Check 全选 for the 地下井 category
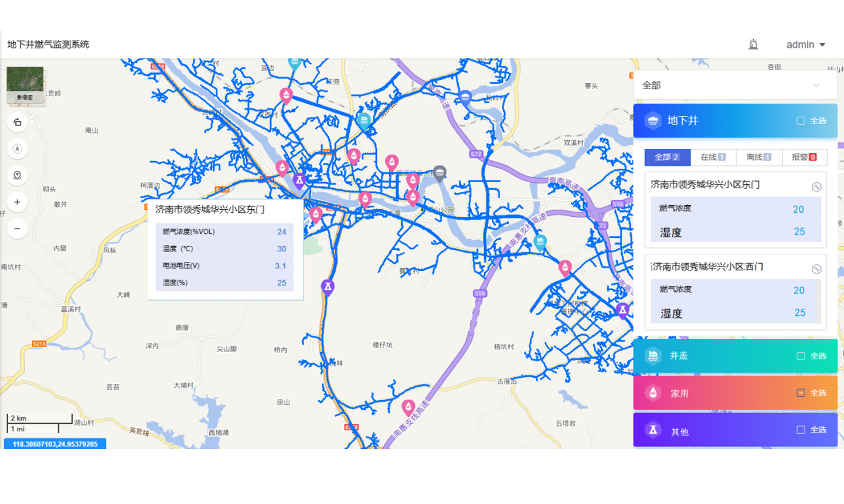Image resolution: width=844 pixels, height=504 pixels. pyautogui.click(x=801, y=121)
